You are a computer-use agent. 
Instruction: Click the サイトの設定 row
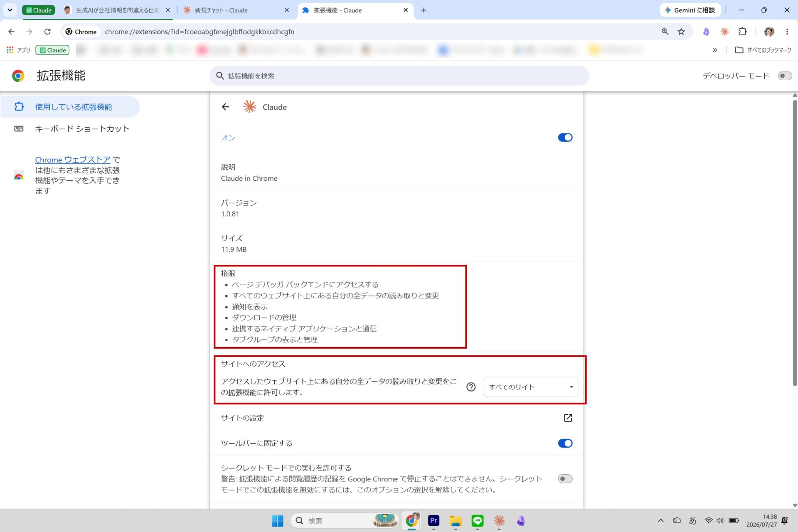397,418
